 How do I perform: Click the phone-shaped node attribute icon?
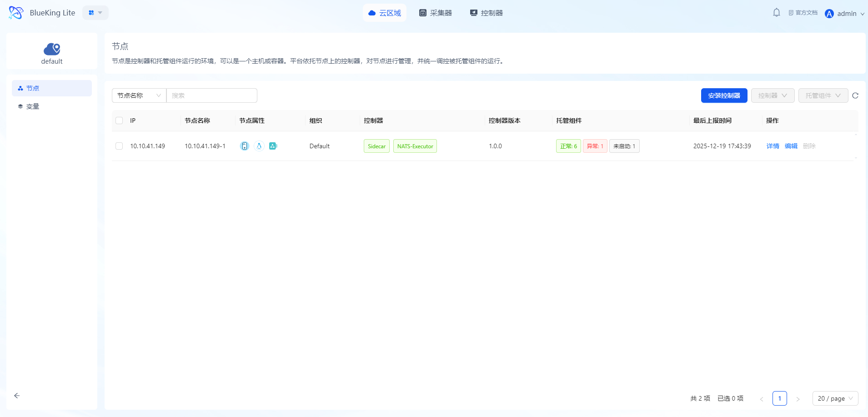245,146
